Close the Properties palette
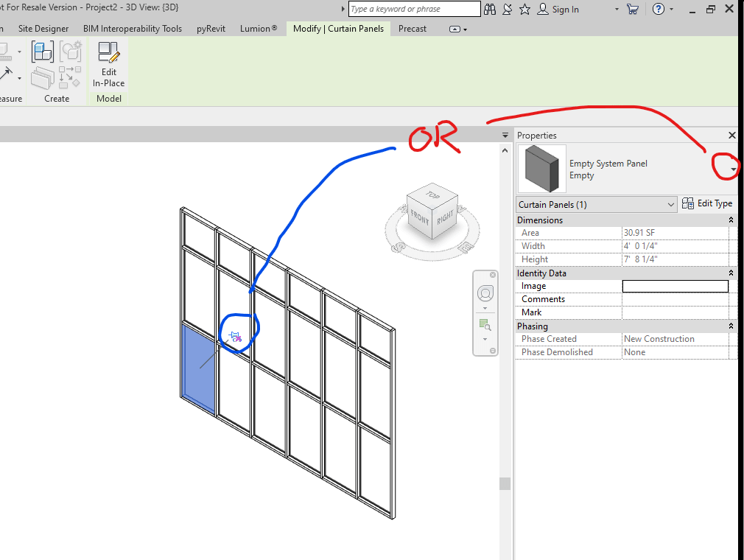This screenshot has height=560, width=744. click(731, 135)
